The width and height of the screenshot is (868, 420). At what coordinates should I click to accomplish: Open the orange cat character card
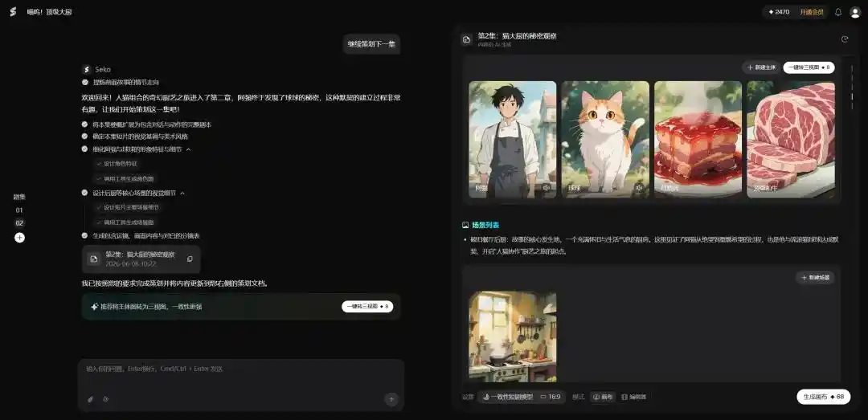605,140
